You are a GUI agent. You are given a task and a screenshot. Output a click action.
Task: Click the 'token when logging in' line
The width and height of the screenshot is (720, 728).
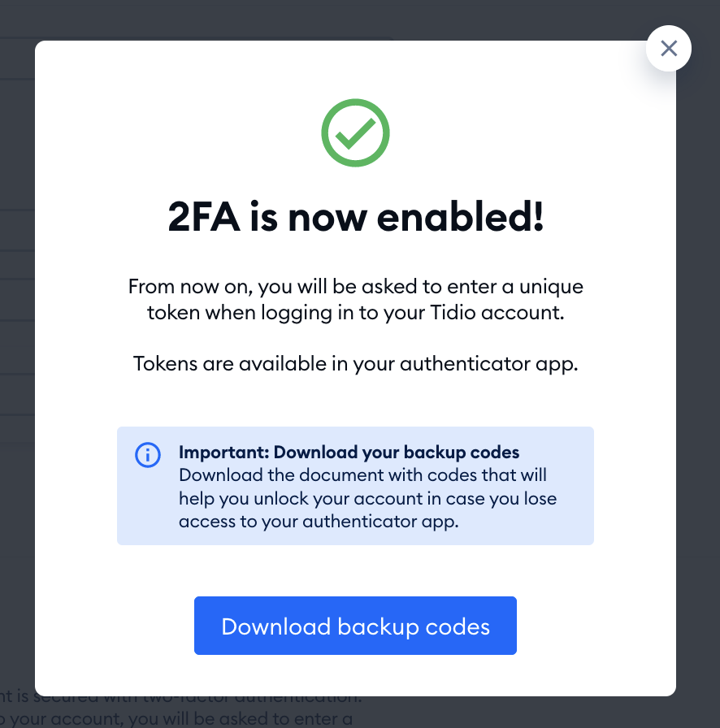(355, 313)
